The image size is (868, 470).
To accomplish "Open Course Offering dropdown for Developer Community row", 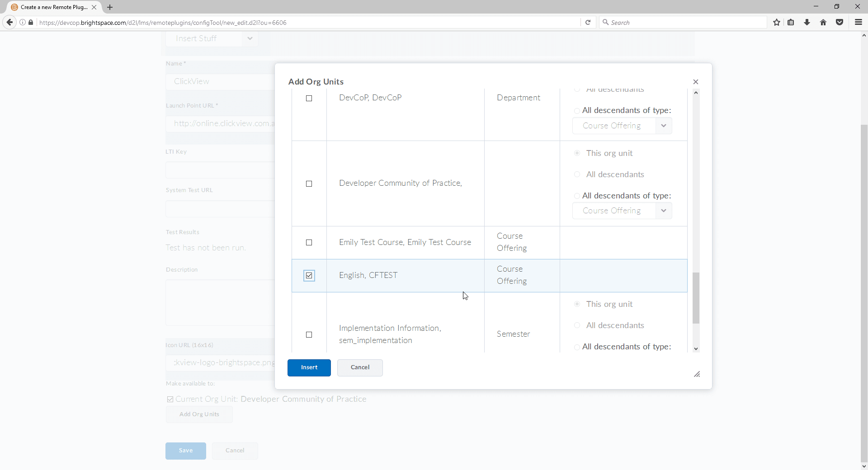I will 622,211.
